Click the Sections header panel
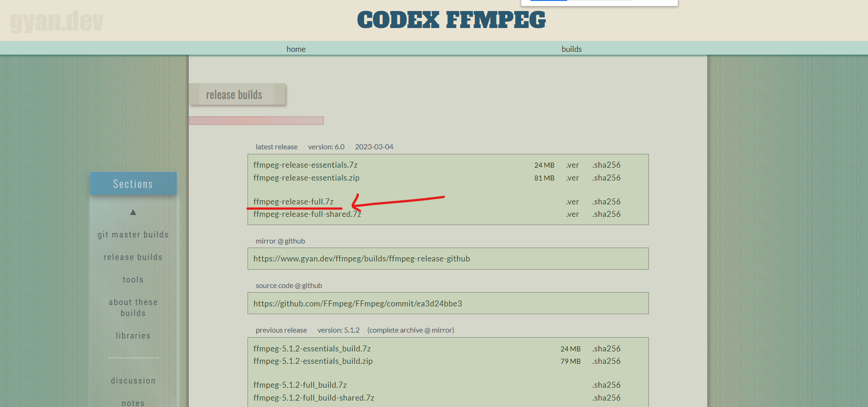The width and height of the screenshot is (868, 407). [133, 183]
